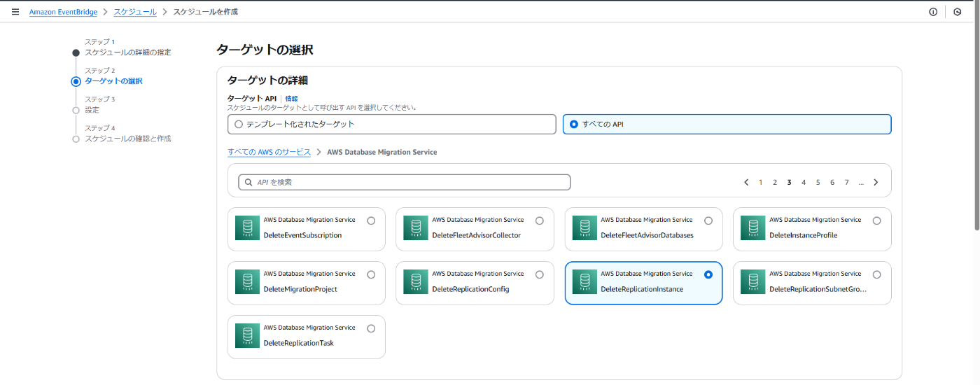Viewport: 980px width, 385px height.
Task: Select DeleteReplicationTask radio button
Action: [371, 328]
